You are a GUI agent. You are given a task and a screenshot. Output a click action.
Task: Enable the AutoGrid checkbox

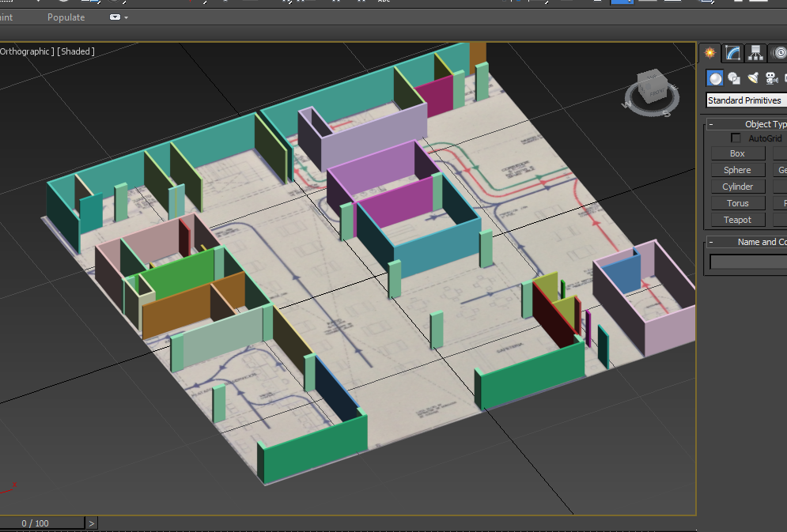736,138
